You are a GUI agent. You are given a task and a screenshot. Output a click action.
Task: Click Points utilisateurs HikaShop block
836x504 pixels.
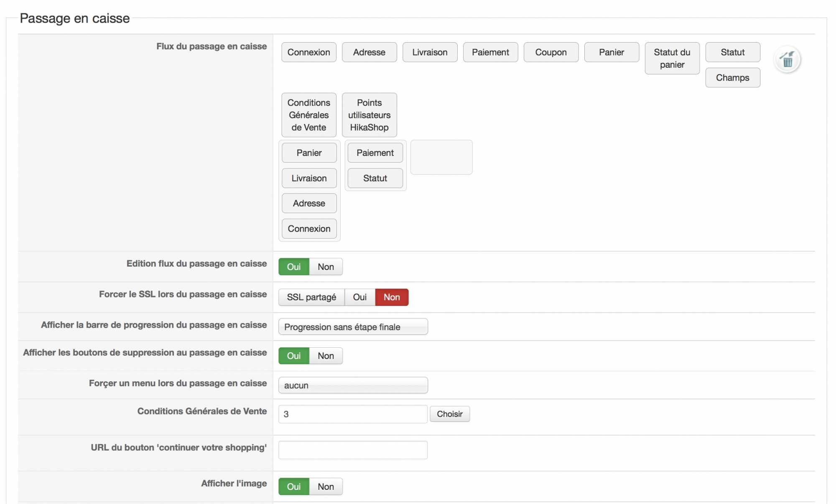pos(369,115)
